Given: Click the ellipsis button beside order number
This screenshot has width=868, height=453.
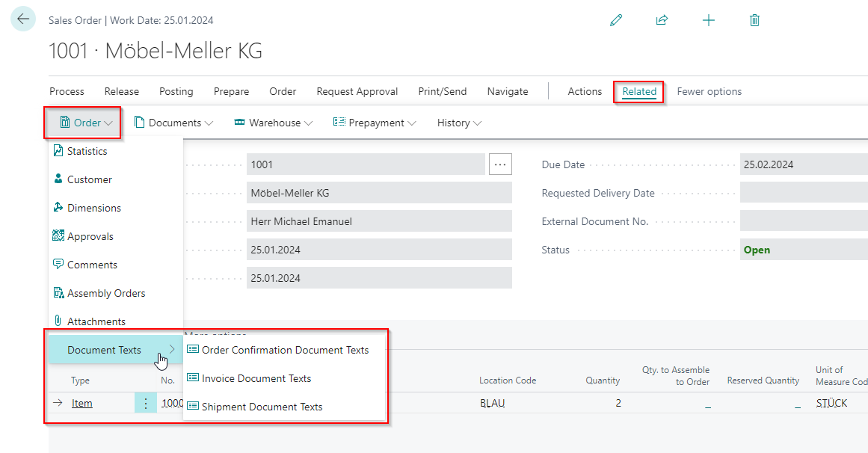Looking at the screenshot, I should (500, 164).
